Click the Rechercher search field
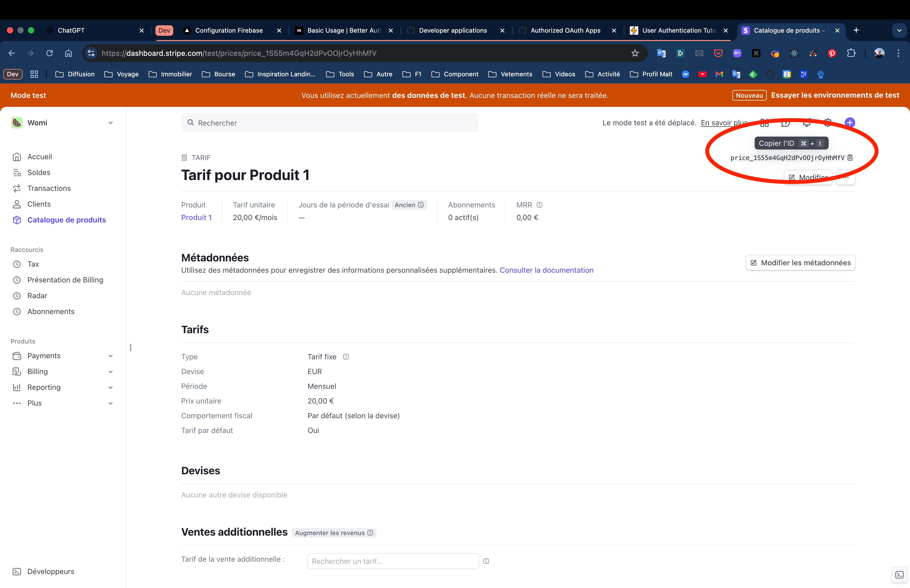 click(329, 123)
